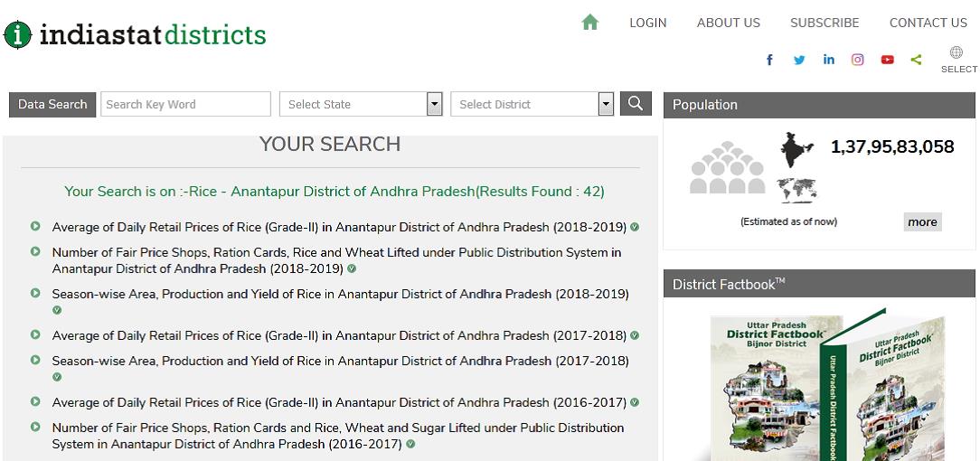
Task: Open the Instagram social icon
Action: 858,60
